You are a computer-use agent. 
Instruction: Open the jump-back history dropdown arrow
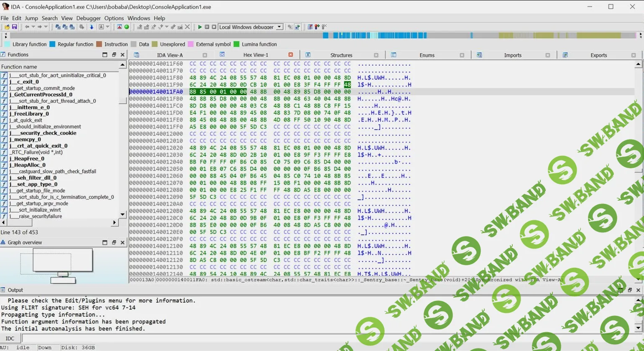pyautogui.click(x=33, y=27)
